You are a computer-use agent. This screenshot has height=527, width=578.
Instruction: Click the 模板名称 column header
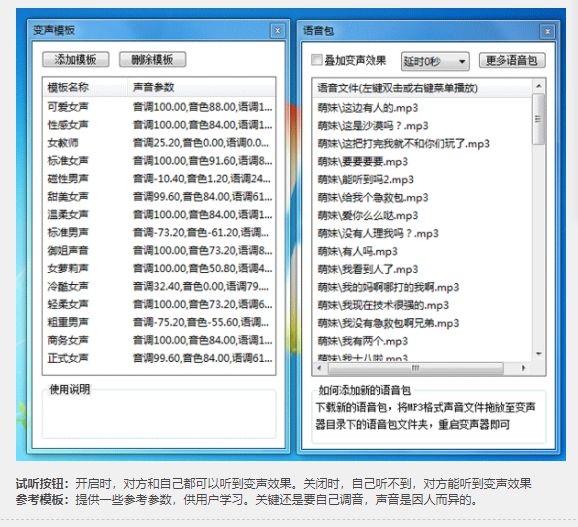[85, 87]
